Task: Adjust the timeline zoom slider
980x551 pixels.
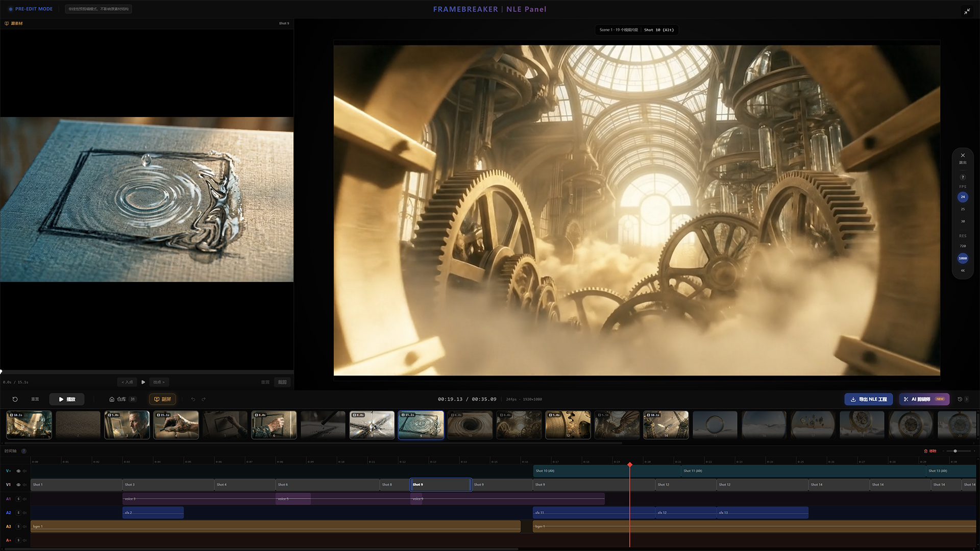Action: (x=955, y=451)
